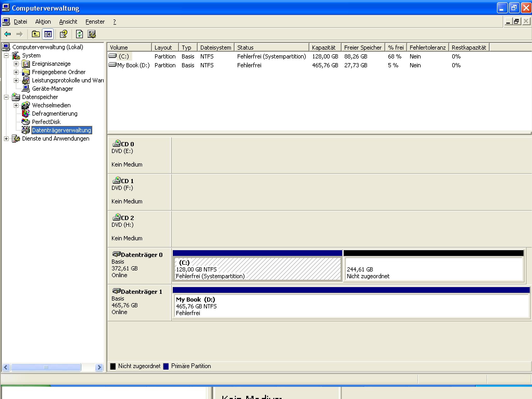Open the Geräte-Manager tree item
Viewport: 532px width, 399px height.
[x=52, y=89]
